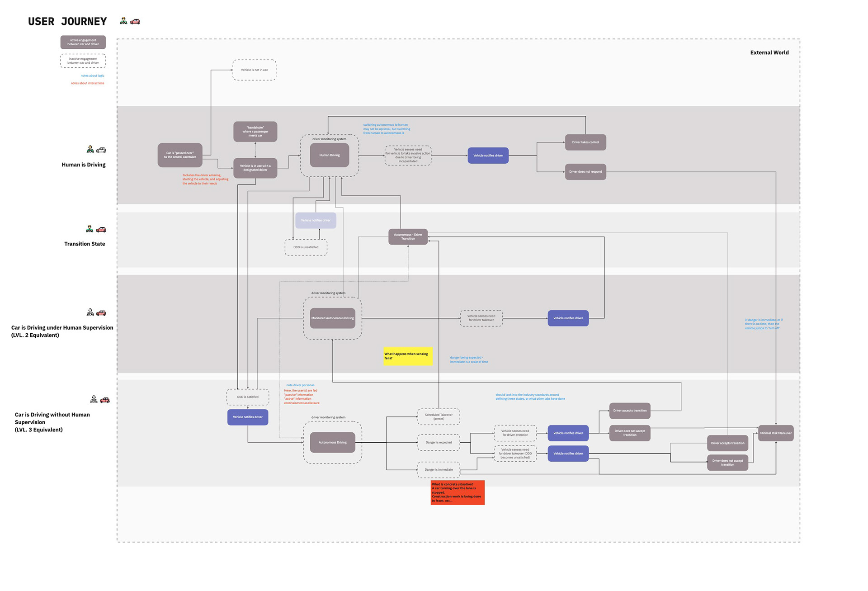This screenshot has width=868, height=591.
Task: Select the yellow "What happens when sensing fails?" sticky note
Action: click(x=408, y=356)
